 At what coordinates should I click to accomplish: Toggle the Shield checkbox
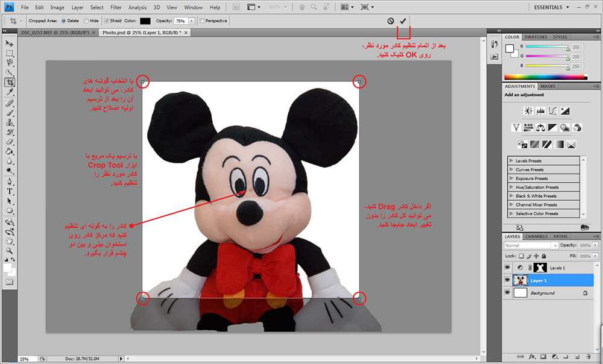click(107, 20)
